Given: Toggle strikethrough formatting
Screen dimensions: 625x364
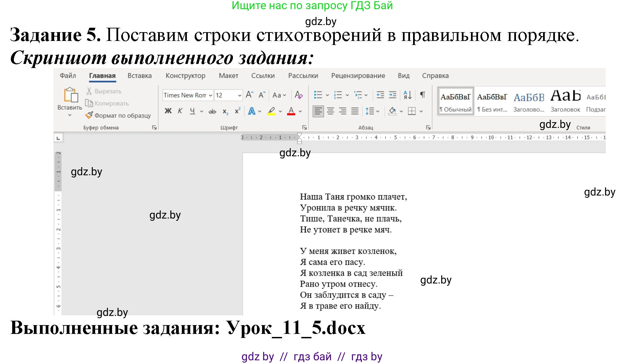Looking at the screenshot, I should pos(212,111).
